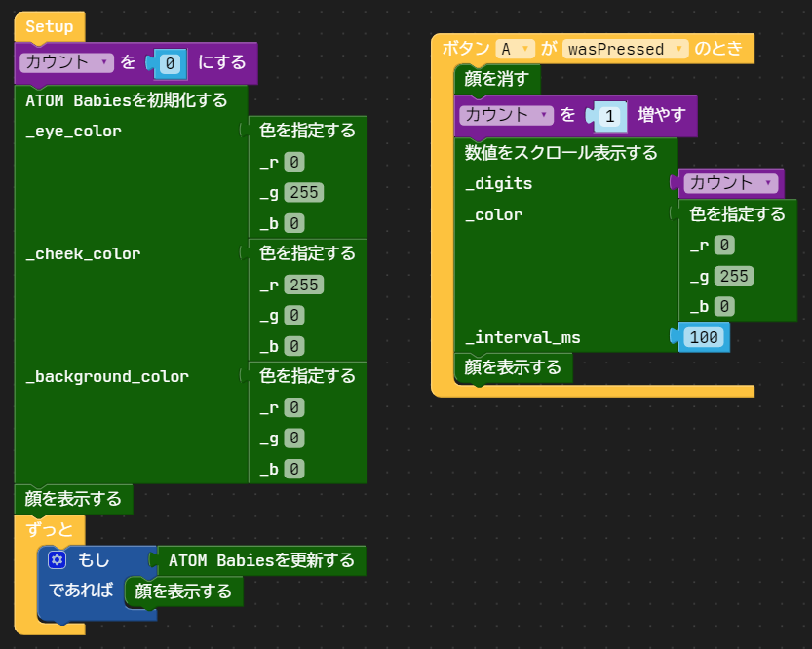Edit the 0 value in the カウント set block

tap(170, 63)
